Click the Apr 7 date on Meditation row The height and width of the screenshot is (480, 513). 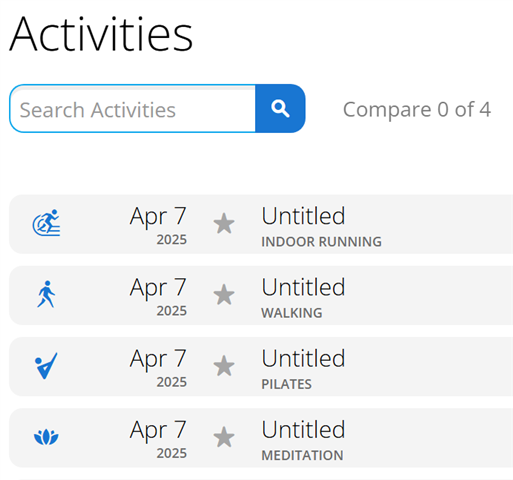pos(158,430)
